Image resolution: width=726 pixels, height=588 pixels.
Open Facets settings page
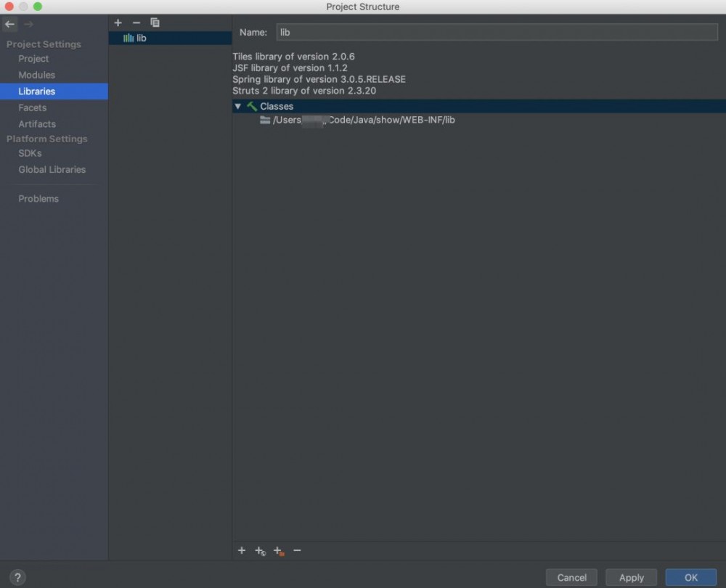(33, 107)
